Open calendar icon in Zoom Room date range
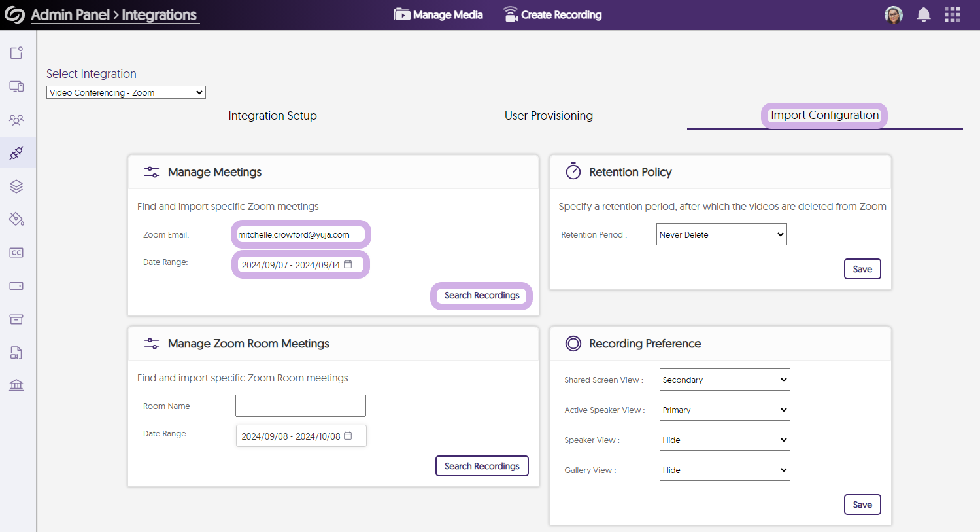The image size is (980, 532). pyautogui.click(x=348, y=436)
